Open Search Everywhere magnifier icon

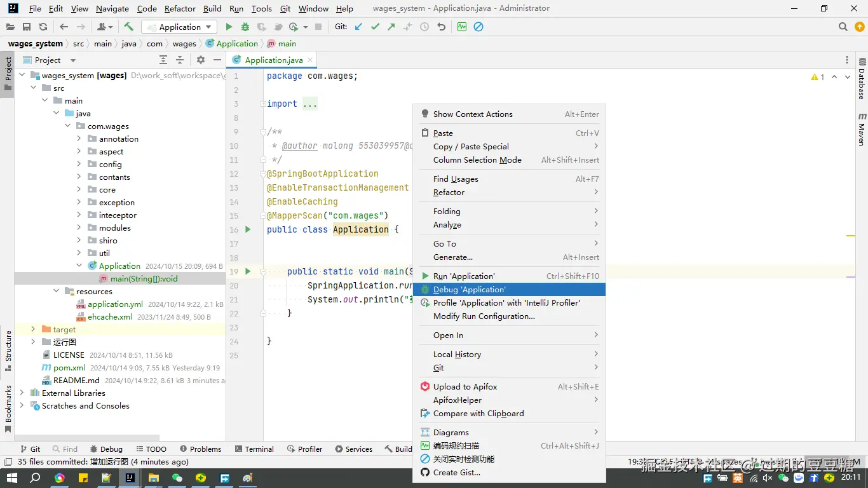tap(843, 27)
